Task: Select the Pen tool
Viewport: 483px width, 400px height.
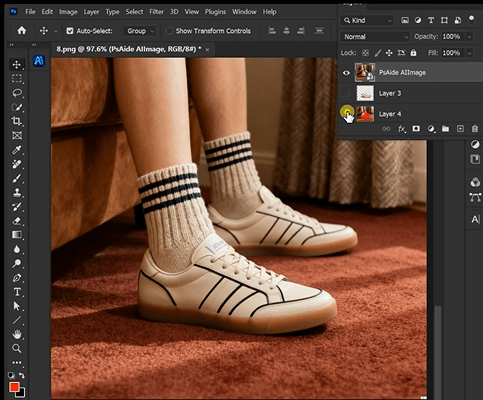Action: pos(17,278)
